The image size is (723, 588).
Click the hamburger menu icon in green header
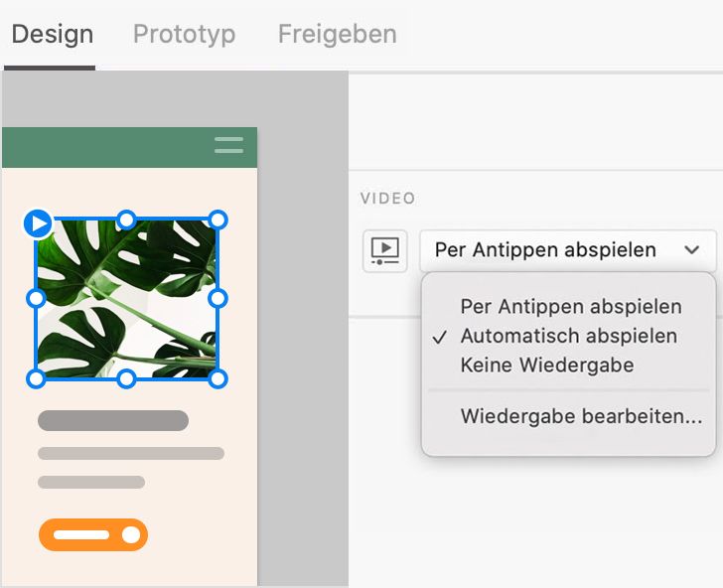pyautogui.click(x=228, y=145)
